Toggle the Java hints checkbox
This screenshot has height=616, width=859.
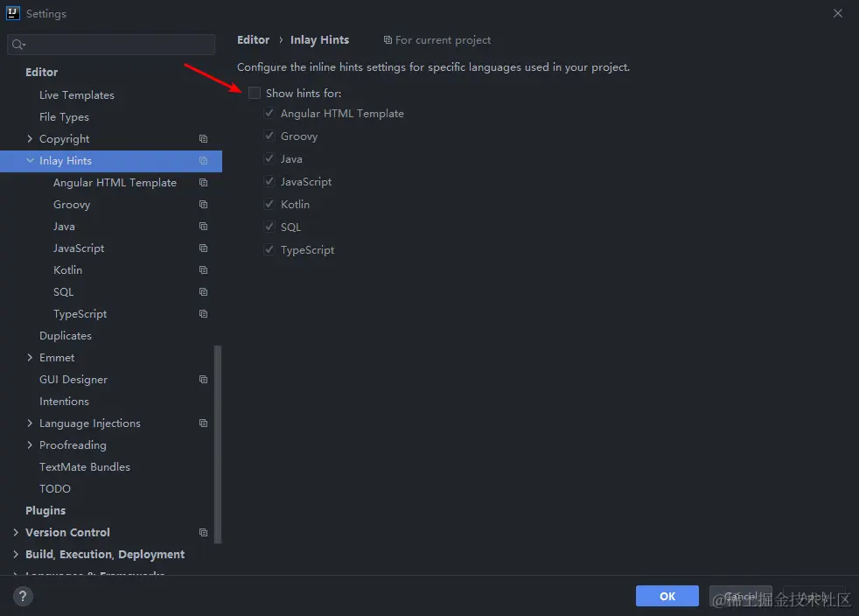269,159
